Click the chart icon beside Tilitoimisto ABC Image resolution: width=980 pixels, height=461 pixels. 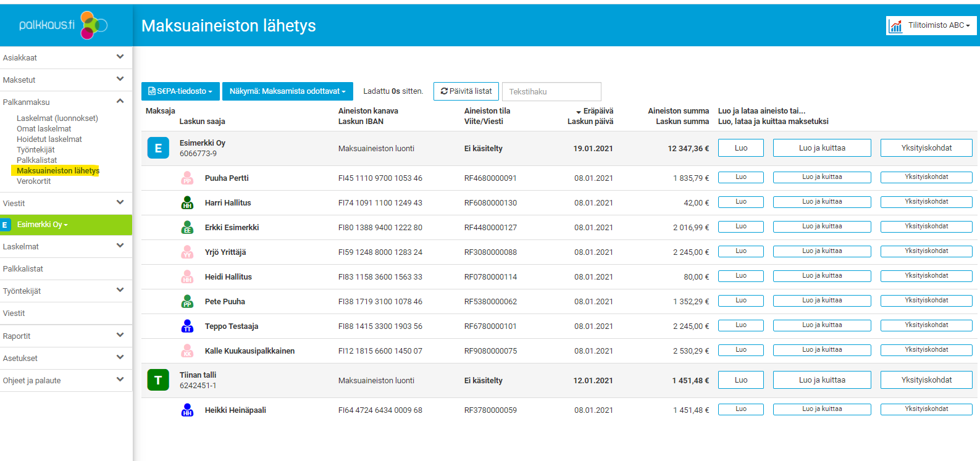pos(895,26)
